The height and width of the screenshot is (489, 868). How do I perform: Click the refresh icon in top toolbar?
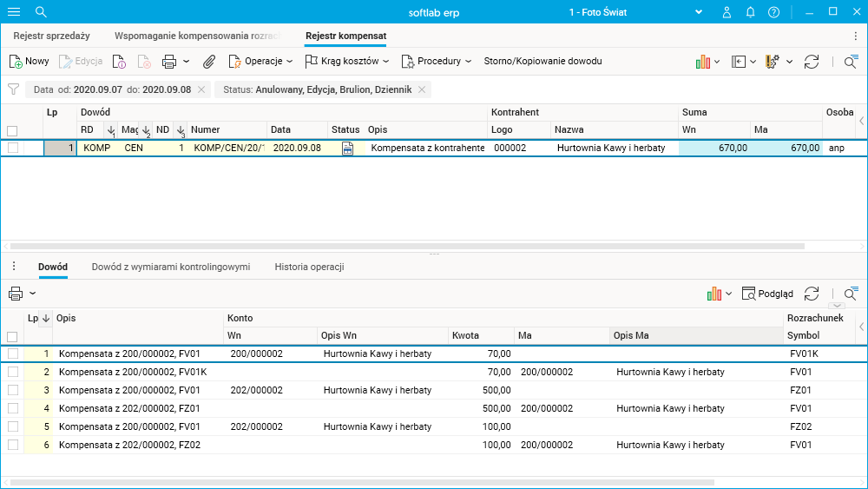812,62
